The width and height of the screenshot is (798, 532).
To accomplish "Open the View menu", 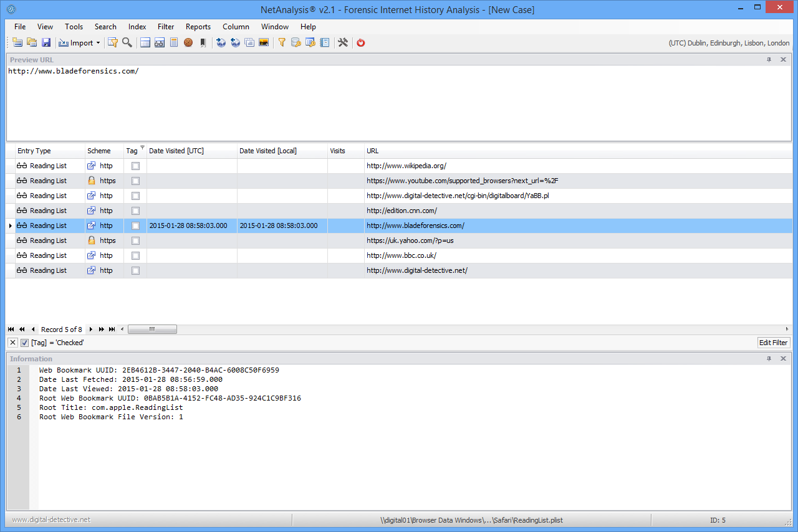I will point(45,27).
